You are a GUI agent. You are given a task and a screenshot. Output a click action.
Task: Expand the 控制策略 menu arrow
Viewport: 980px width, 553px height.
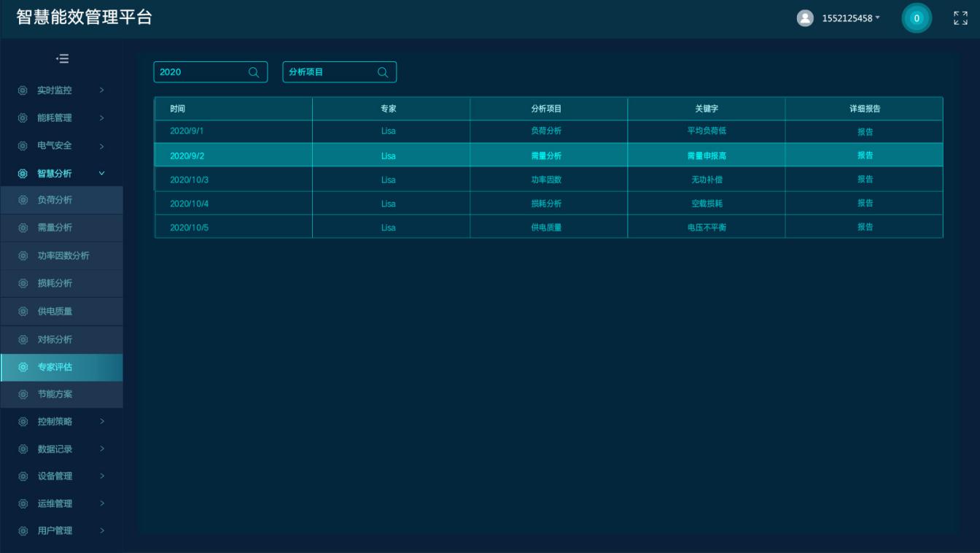tap(101, 422)
